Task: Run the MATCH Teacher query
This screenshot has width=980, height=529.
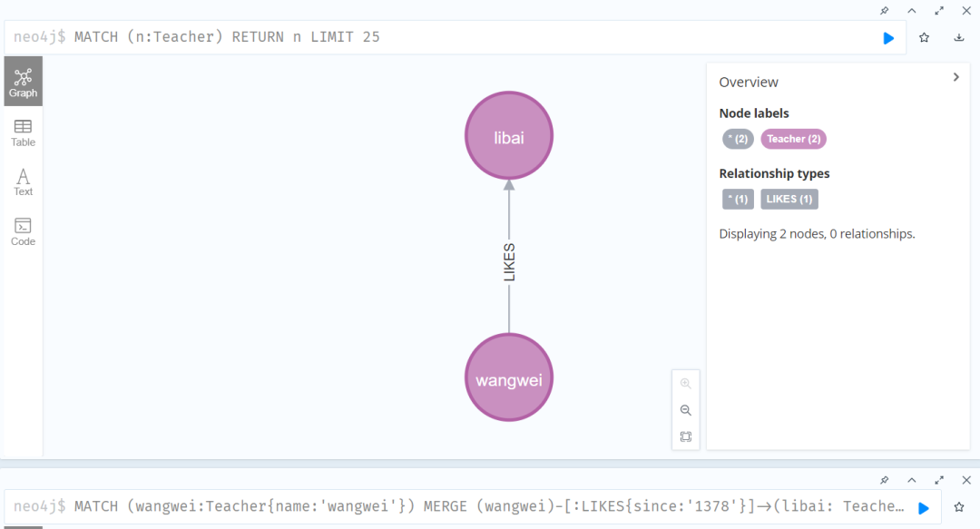Action: [888, 38]
